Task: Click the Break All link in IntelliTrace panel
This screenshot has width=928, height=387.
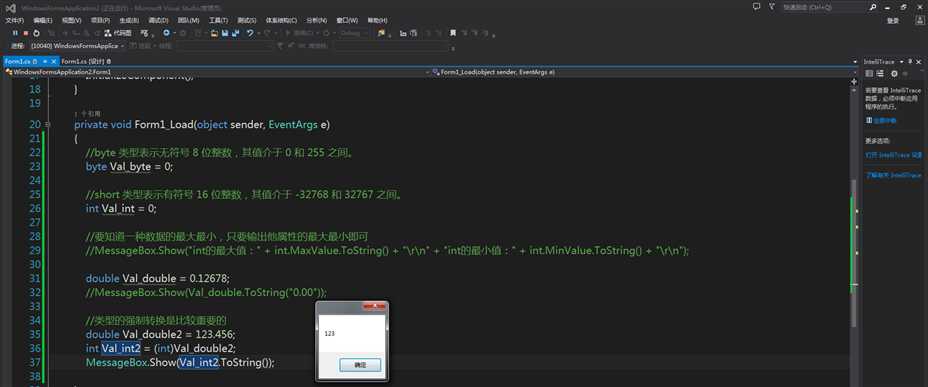Action: [x=881, y=120]
